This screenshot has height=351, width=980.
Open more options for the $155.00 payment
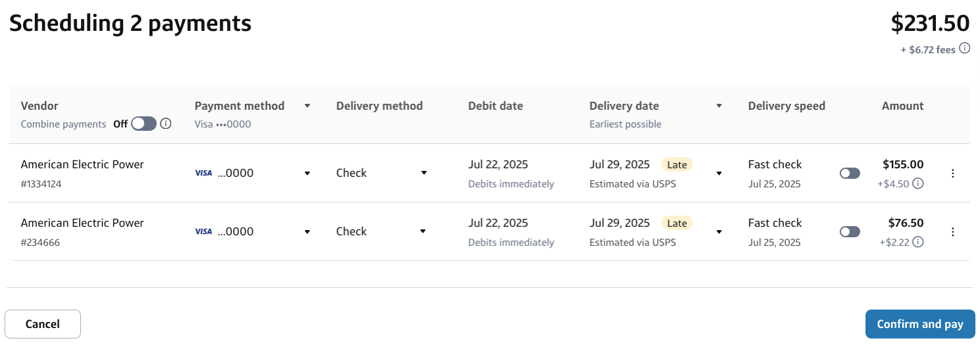coord(953,174)
